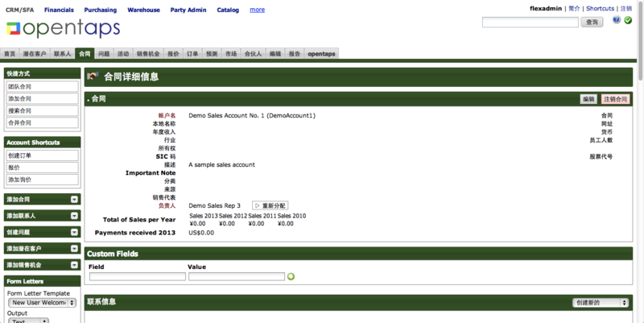This screenshot has height=323, width=644.
Task: Switch to the 潜在客户 tab
Action: (35, 54)
